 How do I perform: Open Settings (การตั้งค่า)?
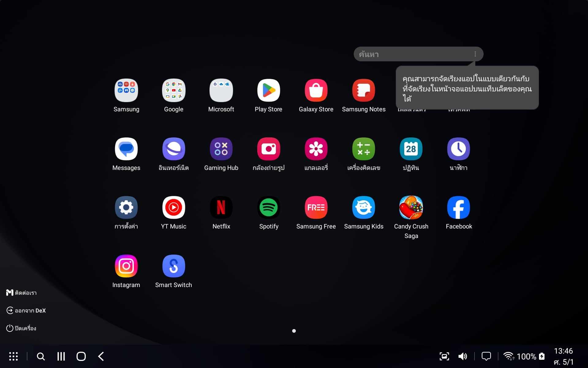coord(126,208)
